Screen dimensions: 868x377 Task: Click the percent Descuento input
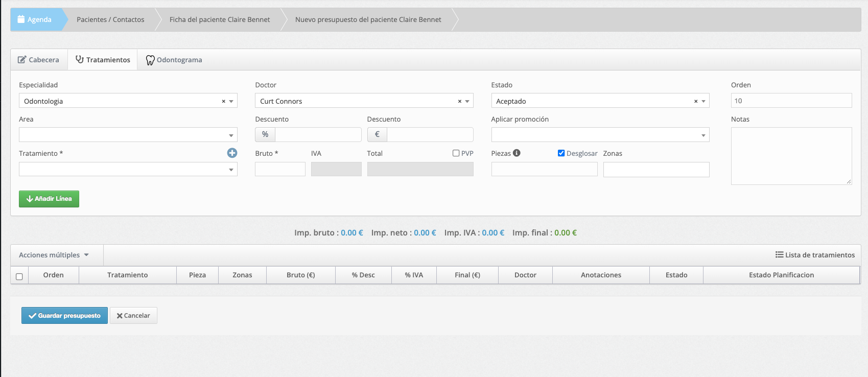coord(318,134)
